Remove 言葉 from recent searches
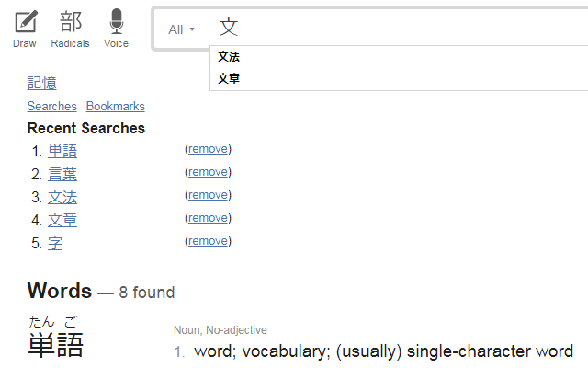 (209, 172)
